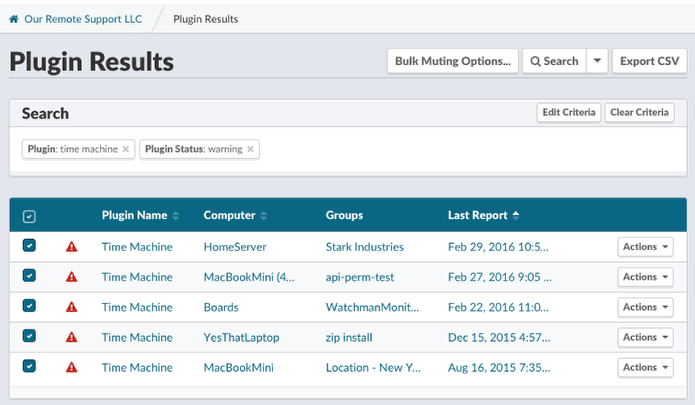The width and height of the screenshot is (695, 405).
Task: Click Feb 29, 2016 last report link
Action: [498, 247]
